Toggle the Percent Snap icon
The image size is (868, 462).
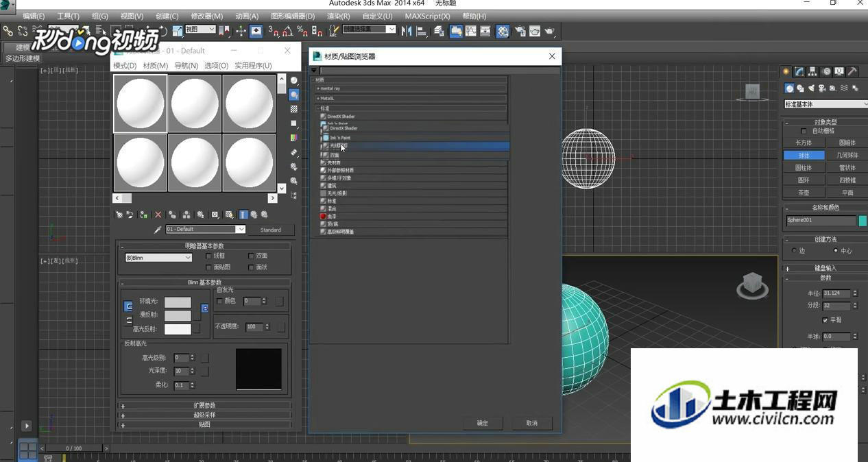(302, 31)
